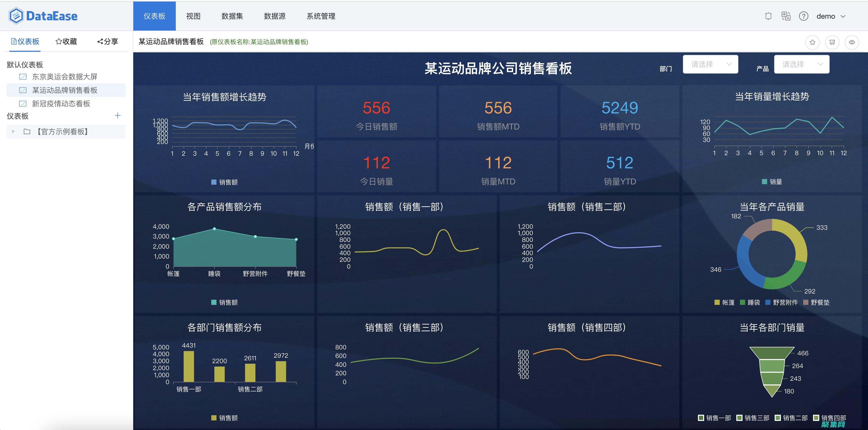Open the 产品 filter selector
The image size is (868, 430).
pyautogui.click(x=802, y=64)
